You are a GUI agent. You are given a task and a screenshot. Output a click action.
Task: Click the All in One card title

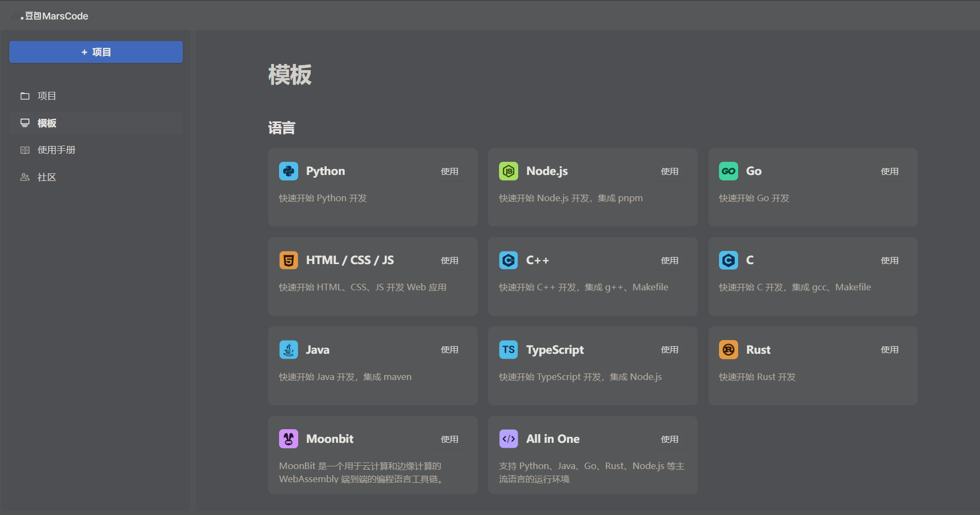(553, 438)
